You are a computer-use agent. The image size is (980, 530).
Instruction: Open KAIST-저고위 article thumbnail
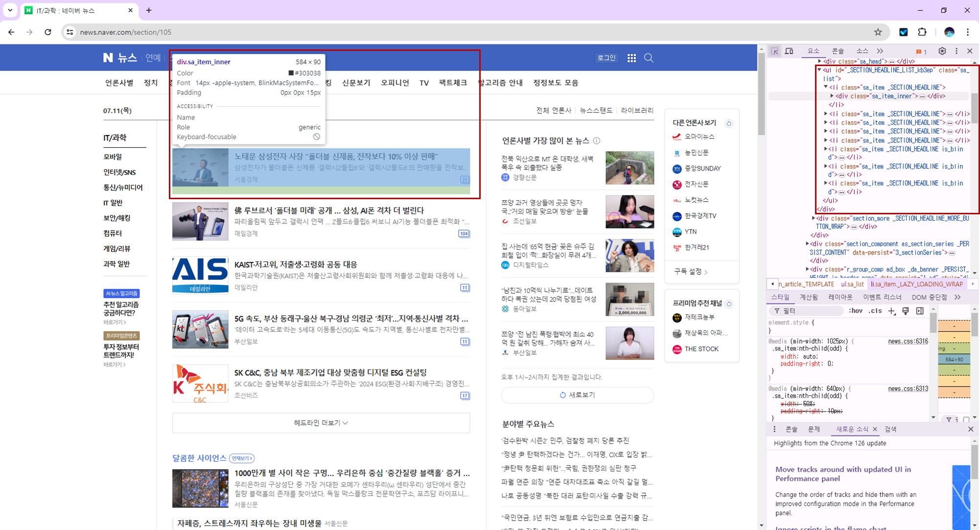click(200, 275)
